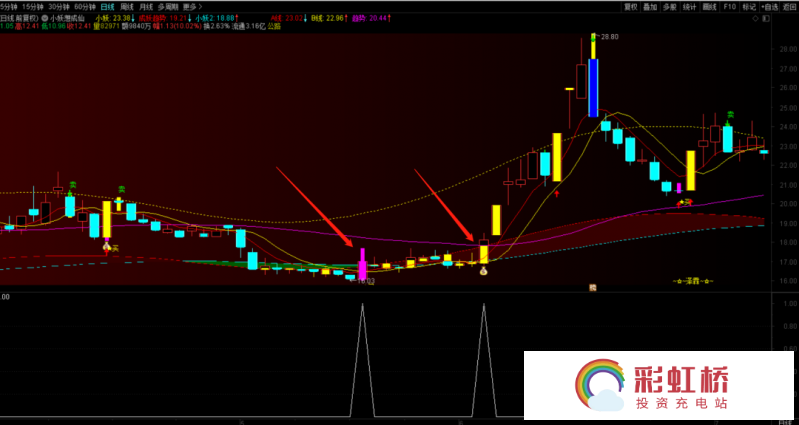Open the F10 company info
Screen dimensions: 799x425
(x=729, y=7)
